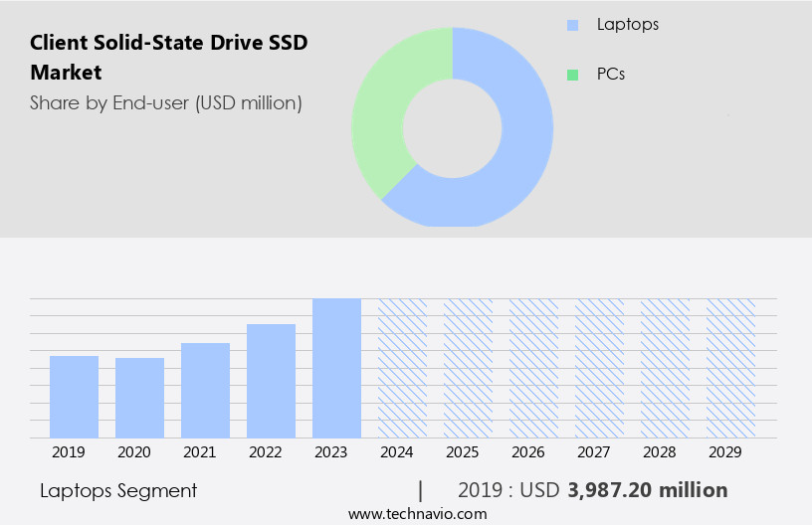Click the tallest solid bar for 2023
The height and width of the screenshot is (525, 812).
click(336, 368)
